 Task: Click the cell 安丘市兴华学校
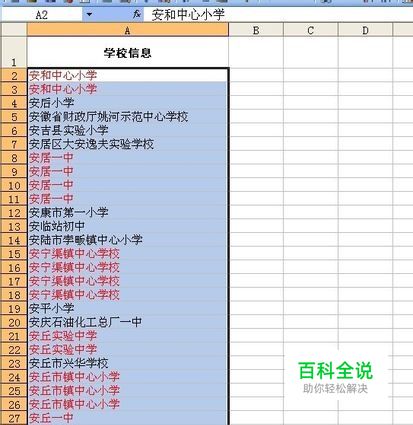[x=128, y=363]
